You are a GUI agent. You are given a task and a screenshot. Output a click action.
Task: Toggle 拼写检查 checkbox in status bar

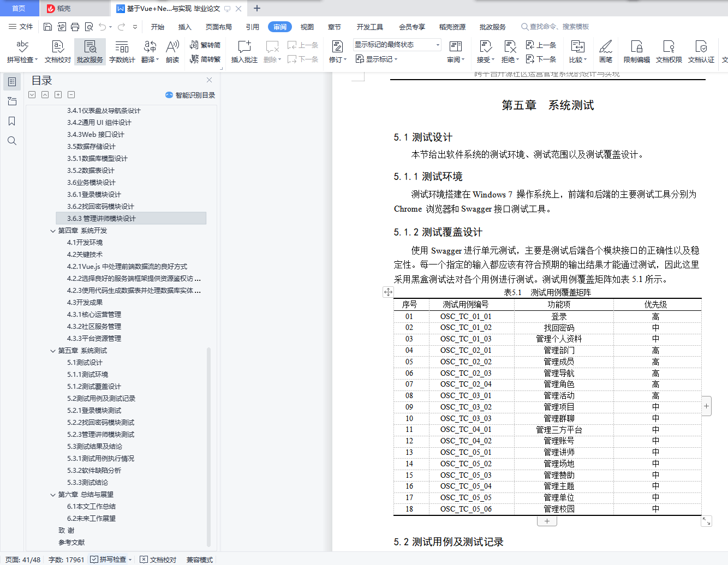pyautogui.click(x=94, y=560)
